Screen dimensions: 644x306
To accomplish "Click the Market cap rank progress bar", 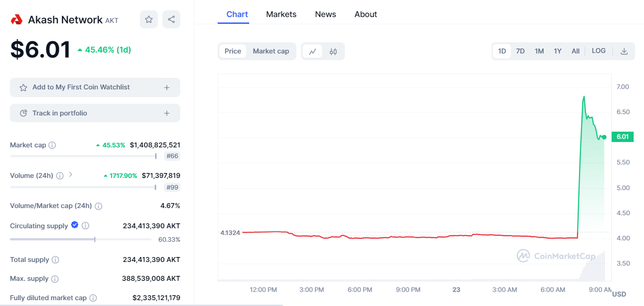I will tap(83, 156).
